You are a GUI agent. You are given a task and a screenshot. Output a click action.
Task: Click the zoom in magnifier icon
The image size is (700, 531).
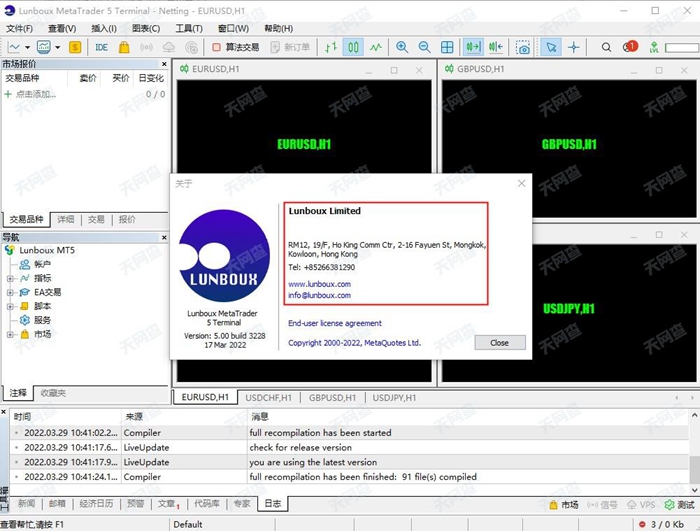[402, 47]
